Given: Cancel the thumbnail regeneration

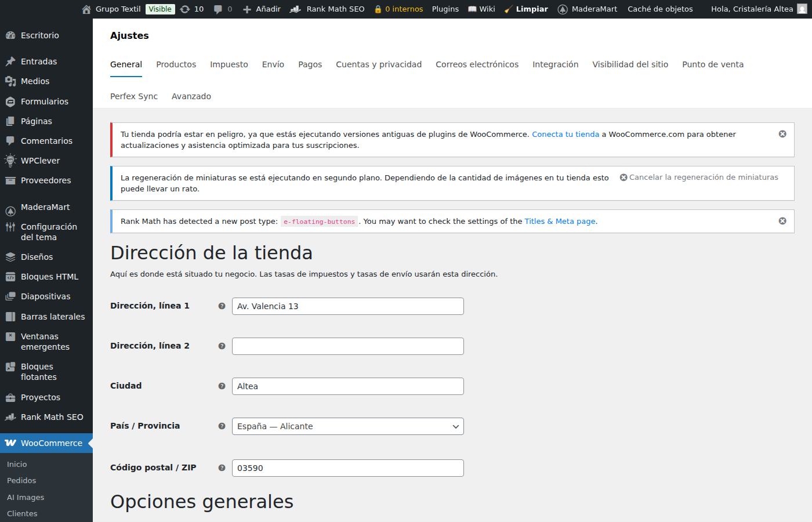Looking at the screenshot, I should [699, 177].
